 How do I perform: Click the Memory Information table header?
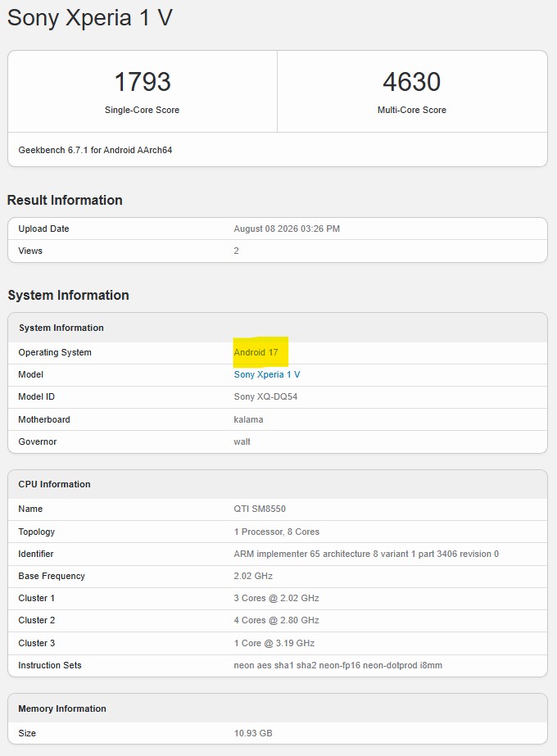pos(278,708)
